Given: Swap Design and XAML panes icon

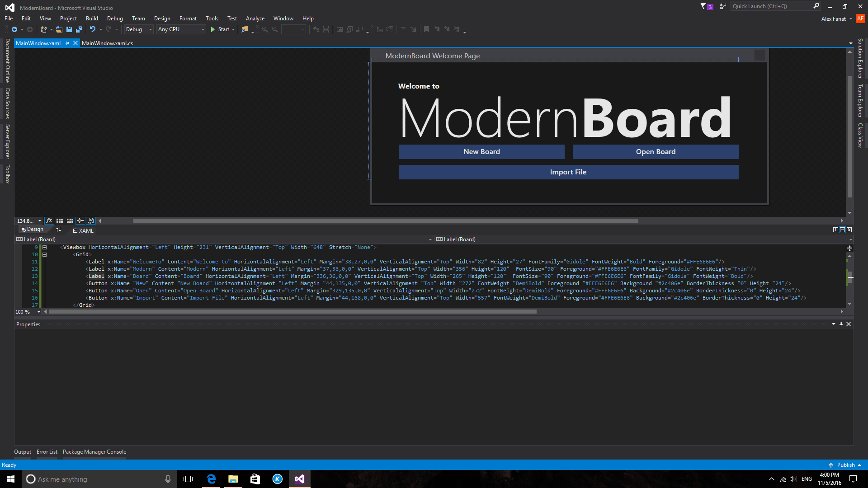Looking at the screenshot, I should tap(58, 230).
